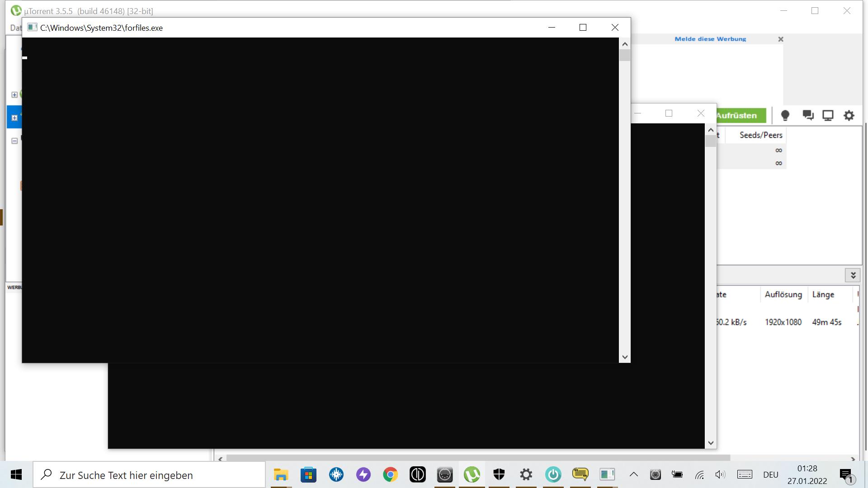868x488 pixels.
Task: Open the chat bubbles icon in µTorrent toolbar
Action: tap(808, 116)
